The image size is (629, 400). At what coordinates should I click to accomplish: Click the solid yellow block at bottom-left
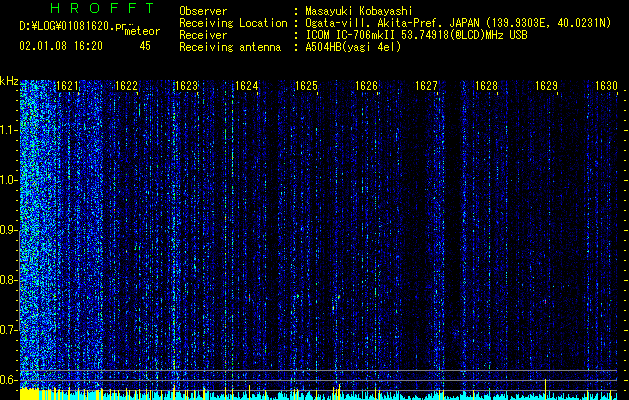click(29, 394)
